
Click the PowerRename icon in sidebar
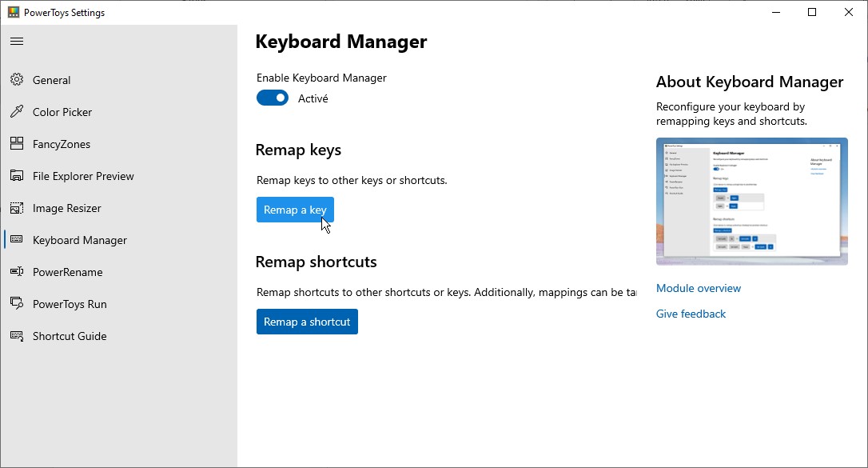pyautogui.click(x=17, y=272)
